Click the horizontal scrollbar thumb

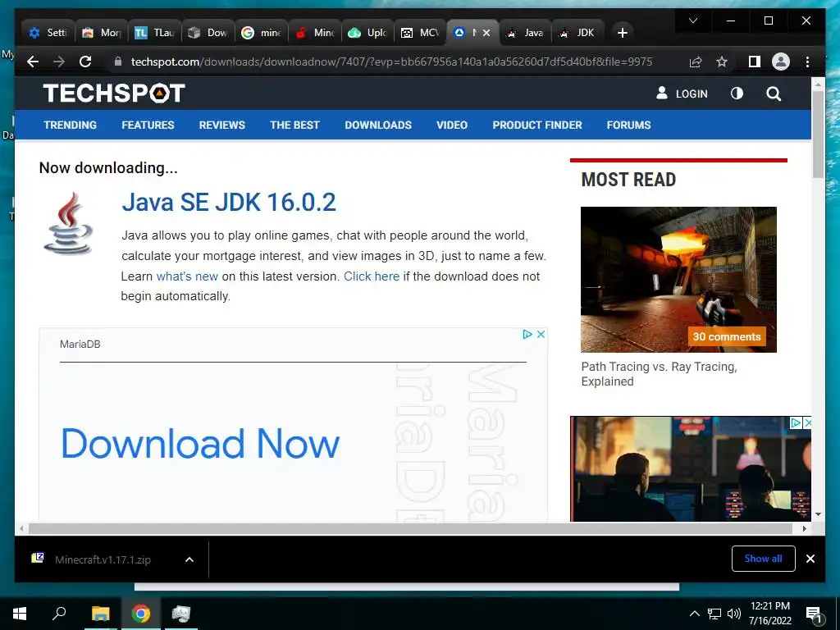tap(410, 528)
